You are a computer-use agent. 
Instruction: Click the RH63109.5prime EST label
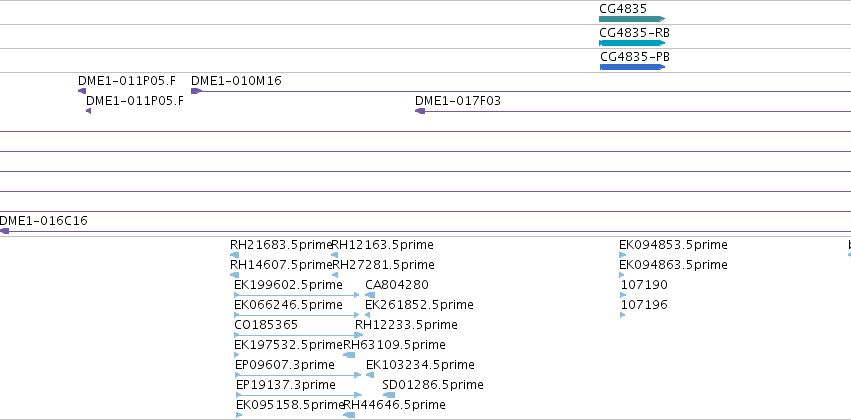(394, 345)
